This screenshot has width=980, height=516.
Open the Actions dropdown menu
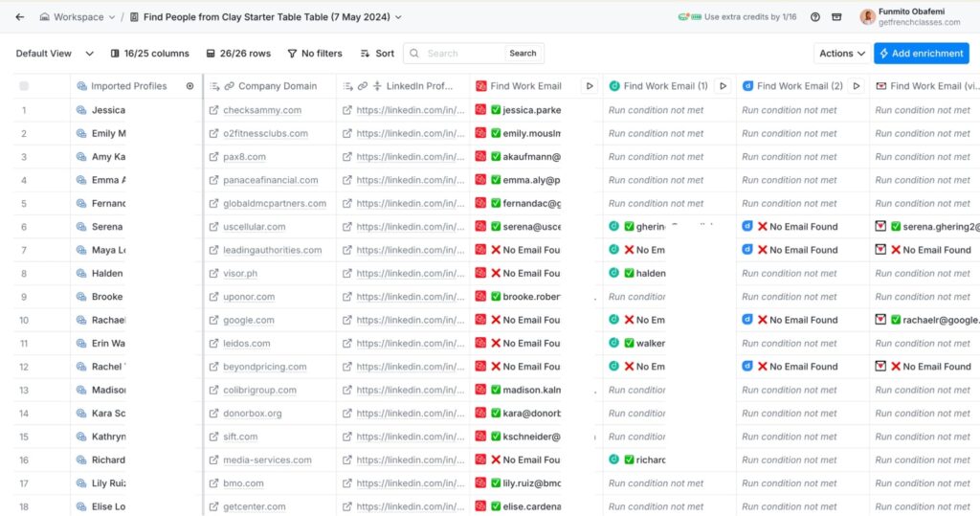(x=841, y=54)
